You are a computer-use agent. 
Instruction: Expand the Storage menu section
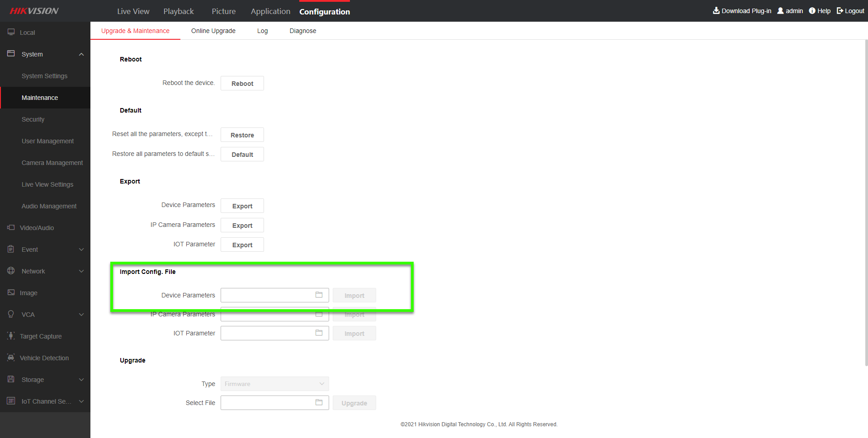[x=81, y=380]
